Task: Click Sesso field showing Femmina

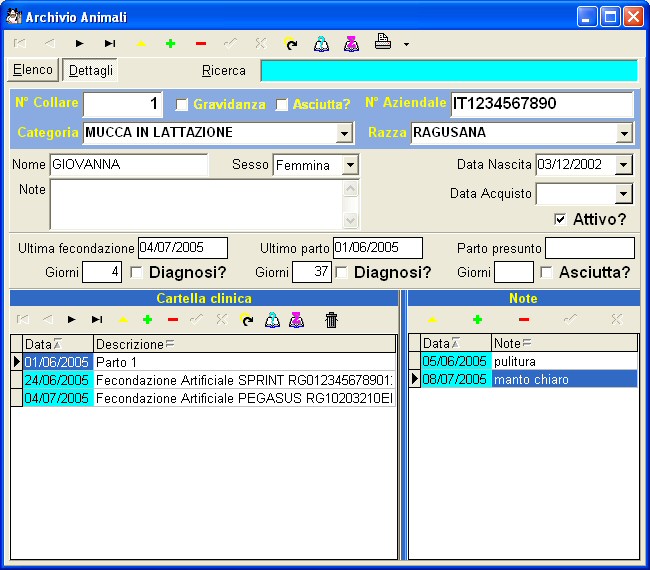Action: click(308, 165)
